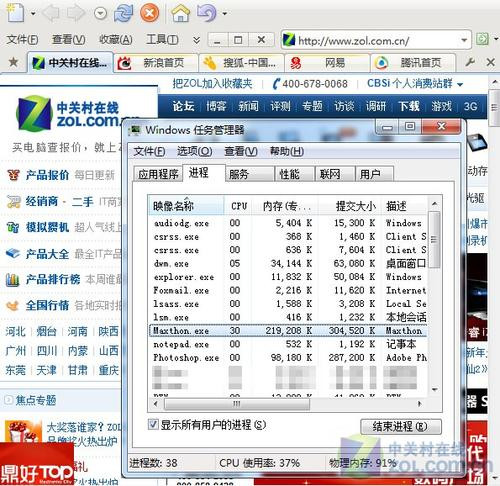Image resolution: width=500 pixels, height=486 pixels.
Task: Open the navigation history round dropdown
Action: coord(100,13)
